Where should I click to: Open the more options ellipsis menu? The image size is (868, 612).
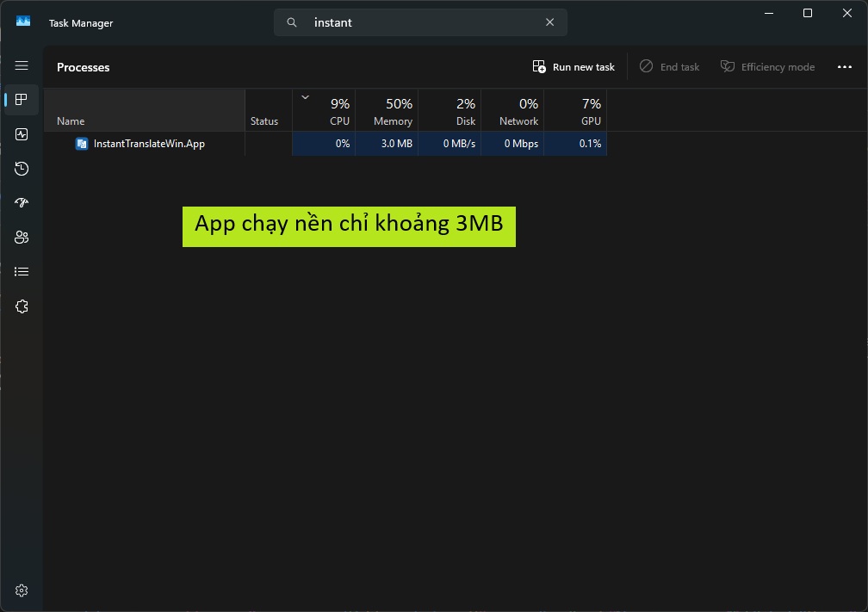pos(844,67)
